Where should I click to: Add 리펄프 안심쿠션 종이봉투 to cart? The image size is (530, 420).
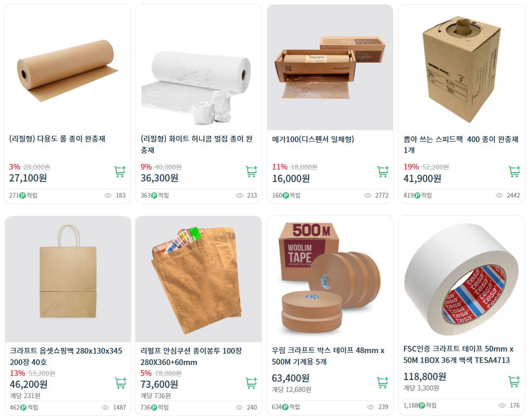pos(251,383)
